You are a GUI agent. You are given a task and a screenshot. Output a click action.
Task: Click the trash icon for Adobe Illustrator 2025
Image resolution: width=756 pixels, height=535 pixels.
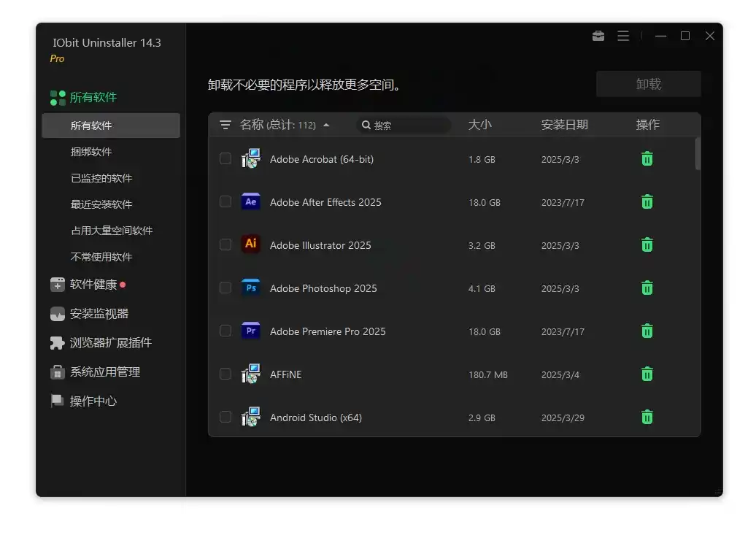point(647,245)
